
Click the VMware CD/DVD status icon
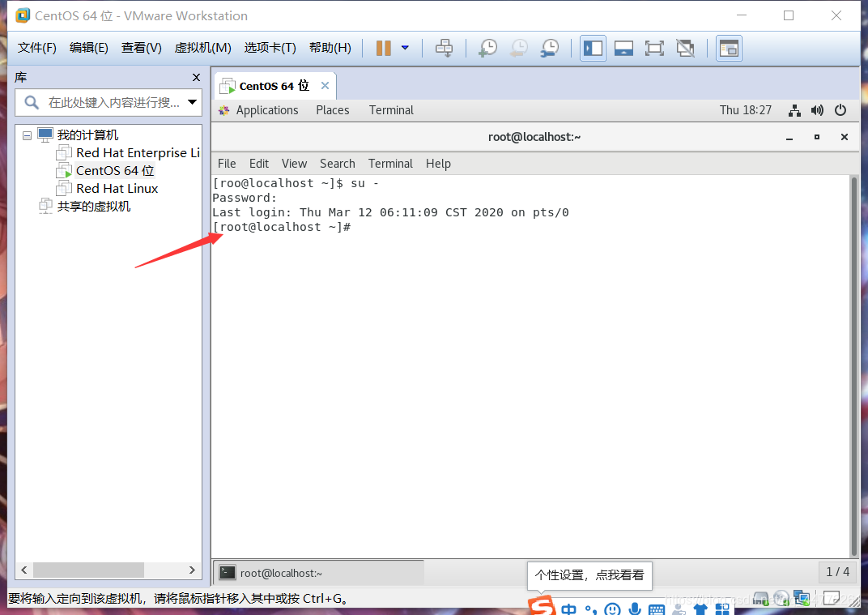[781, 598]
